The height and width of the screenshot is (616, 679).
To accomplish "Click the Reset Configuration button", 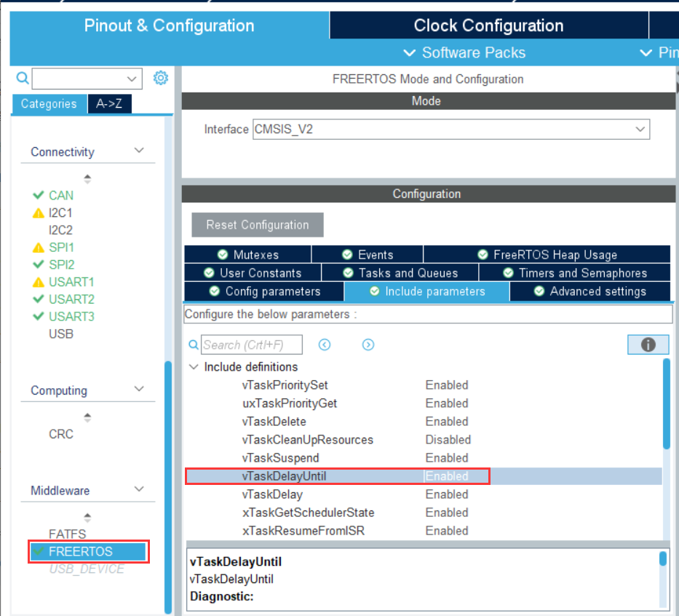I will point(258,225).
